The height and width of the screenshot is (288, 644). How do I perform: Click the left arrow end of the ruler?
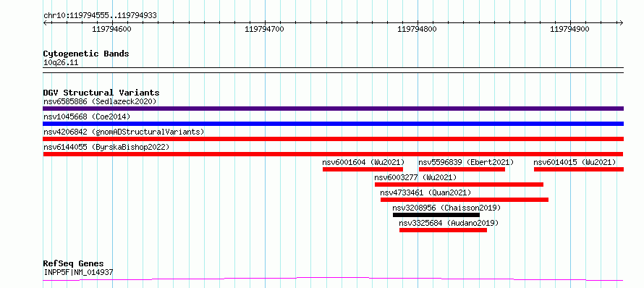point(45,22)
